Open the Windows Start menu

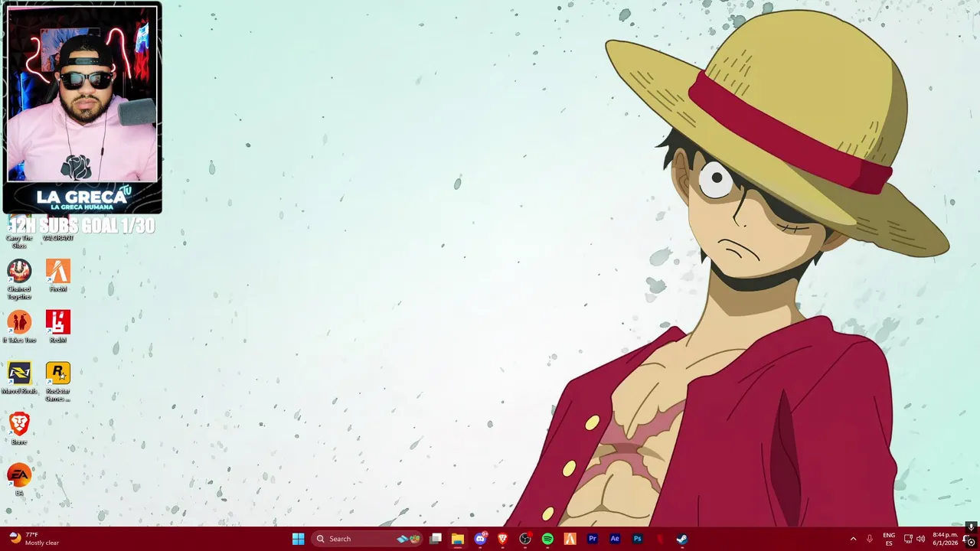tap(298, 539)
